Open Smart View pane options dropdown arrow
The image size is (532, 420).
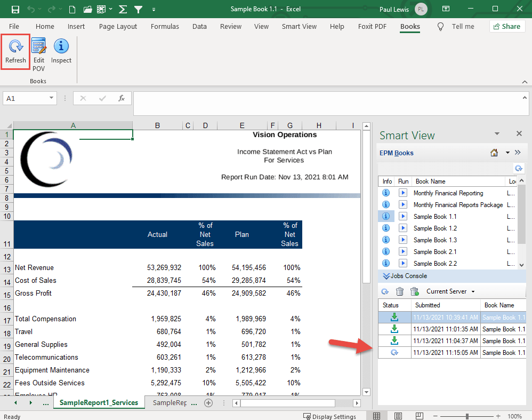tap(497, 134)
